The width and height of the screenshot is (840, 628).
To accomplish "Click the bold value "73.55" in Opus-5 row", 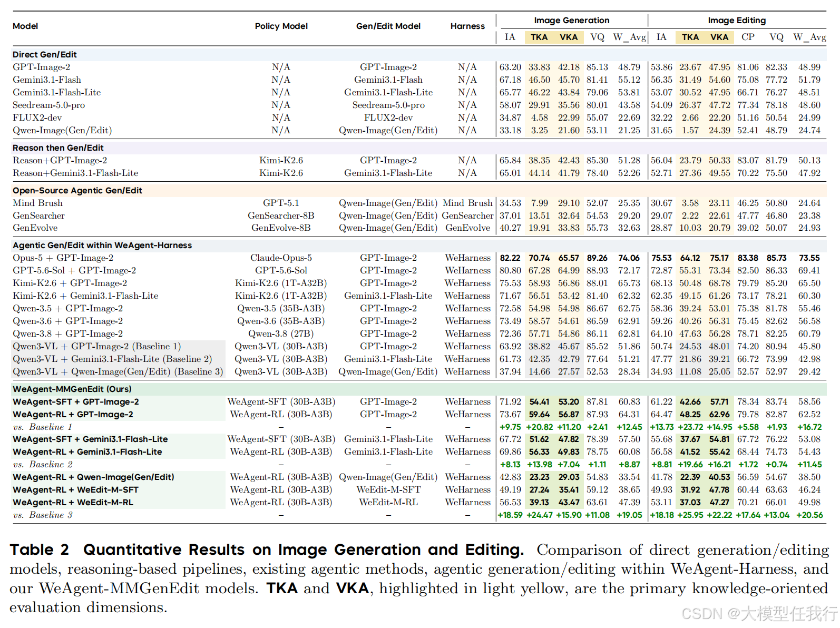I will (x=809, y=258).
